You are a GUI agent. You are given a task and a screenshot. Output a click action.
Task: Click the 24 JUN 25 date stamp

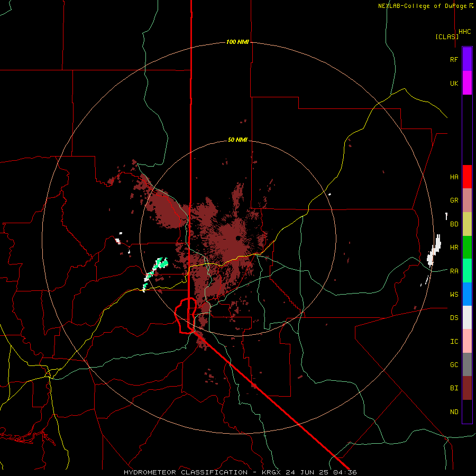tap(307, 472)
